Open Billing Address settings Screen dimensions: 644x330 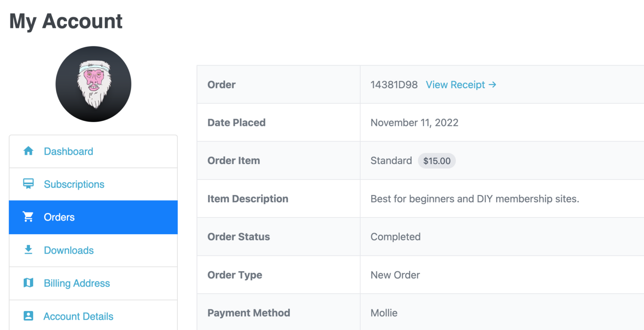coord(93,284)
